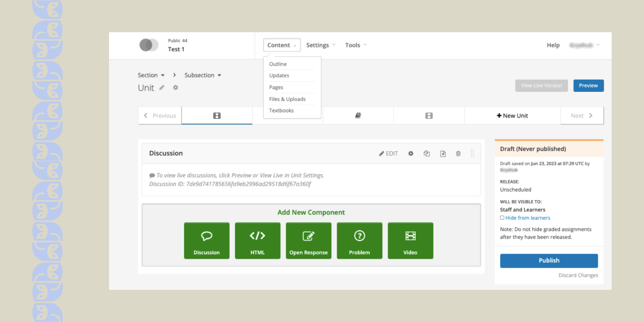Click the Discard Changes link
This screenshot has width=644, height=322.
578,275
